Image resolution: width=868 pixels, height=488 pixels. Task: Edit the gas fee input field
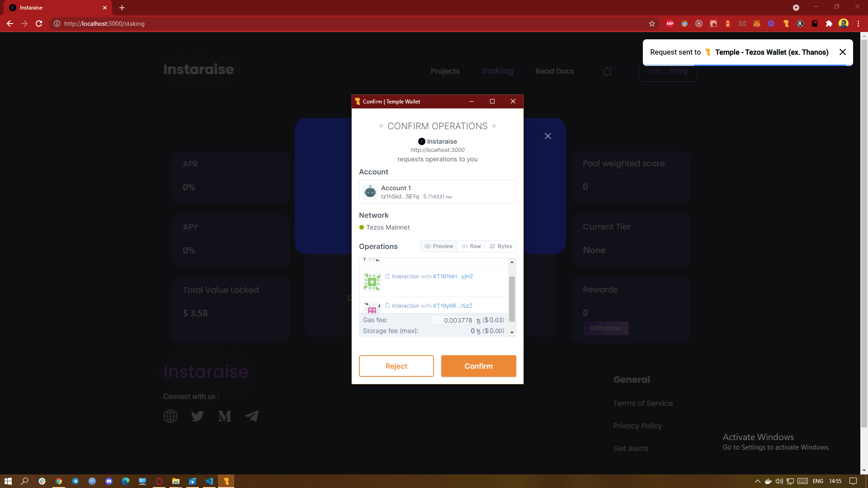coord(453,320)
